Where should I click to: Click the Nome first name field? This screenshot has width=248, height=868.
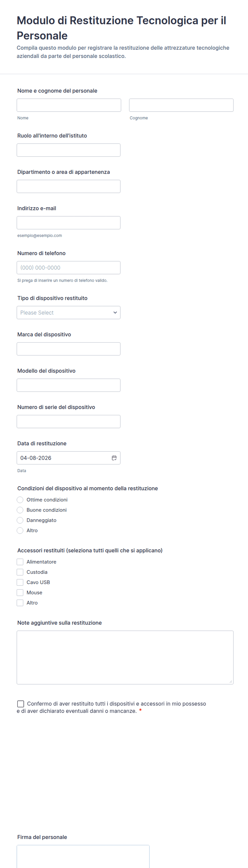(x=69, y=105)
